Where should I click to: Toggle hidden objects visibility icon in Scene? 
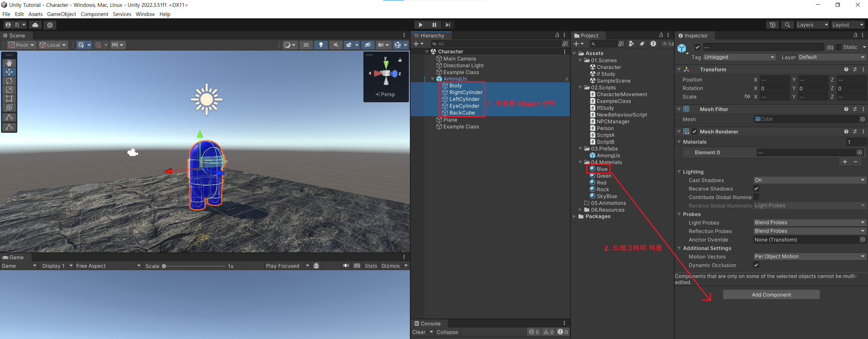tap(367, 45)
